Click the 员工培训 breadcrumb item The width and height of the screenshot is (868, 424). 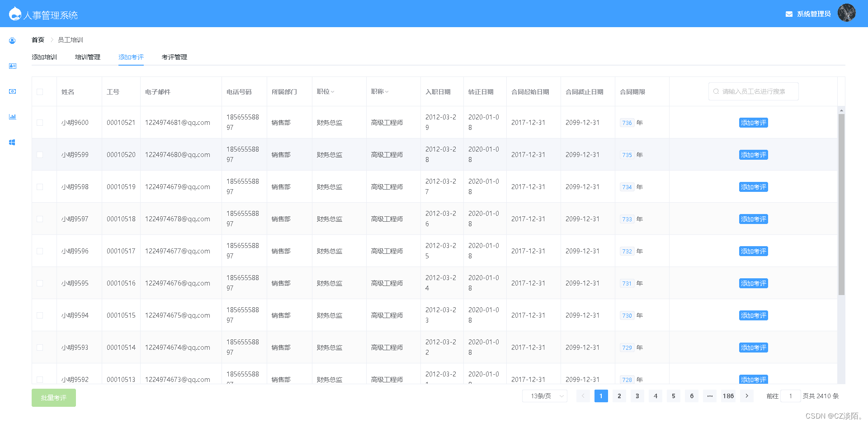point(71,40)
